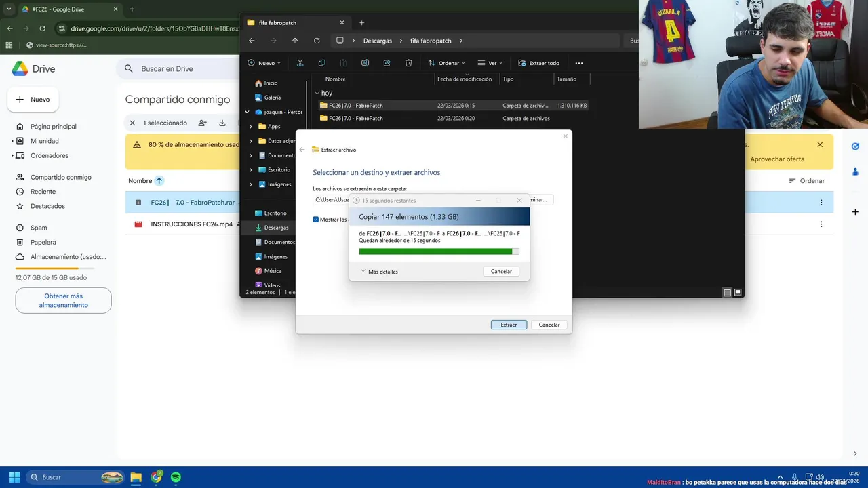Open Reciente in Drive sidebar

tap(43, 192)
